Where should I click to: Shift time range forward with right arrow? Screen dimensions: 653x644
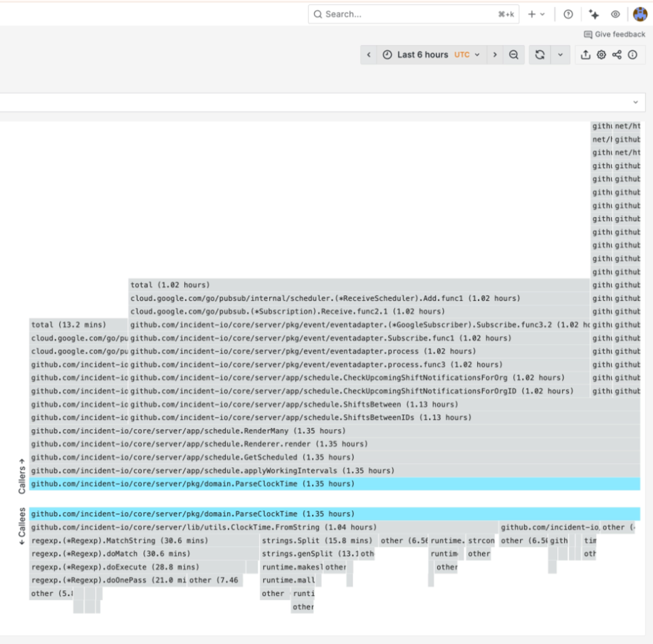(495, 55)
